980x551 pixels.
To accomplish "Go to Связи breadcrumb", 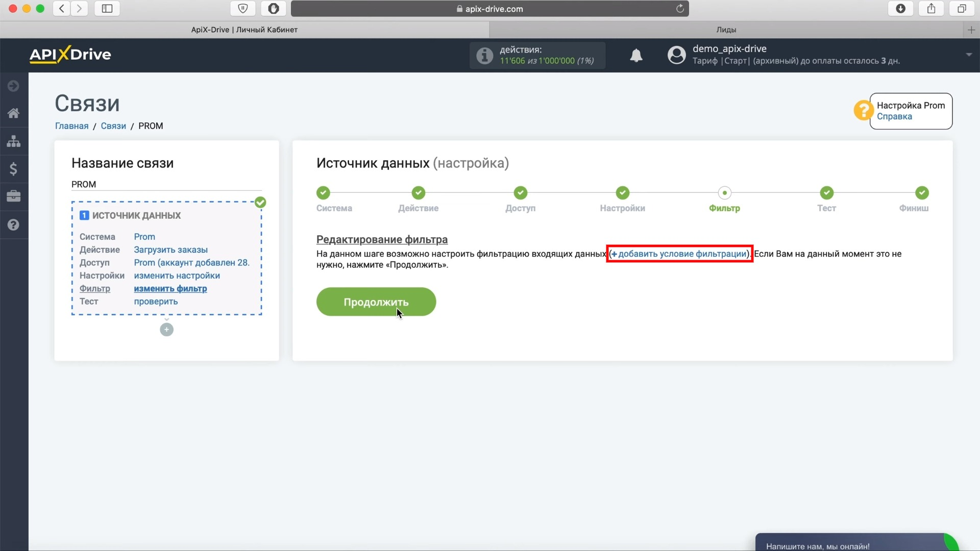I will pos(113,126).
